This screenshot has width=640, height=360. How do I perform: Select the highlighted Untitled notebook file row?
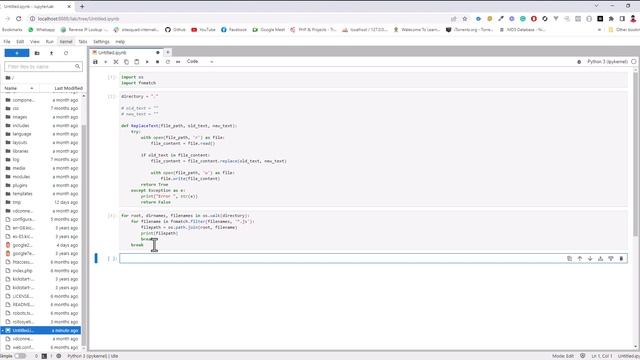coord(41,330)
